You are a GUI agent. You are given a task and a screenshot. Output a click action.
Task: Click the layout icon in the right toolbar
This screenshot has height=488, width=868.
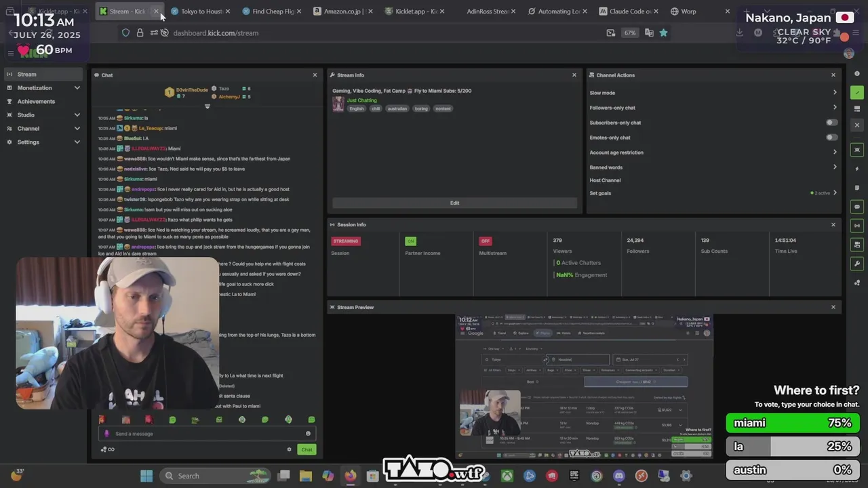857,108
